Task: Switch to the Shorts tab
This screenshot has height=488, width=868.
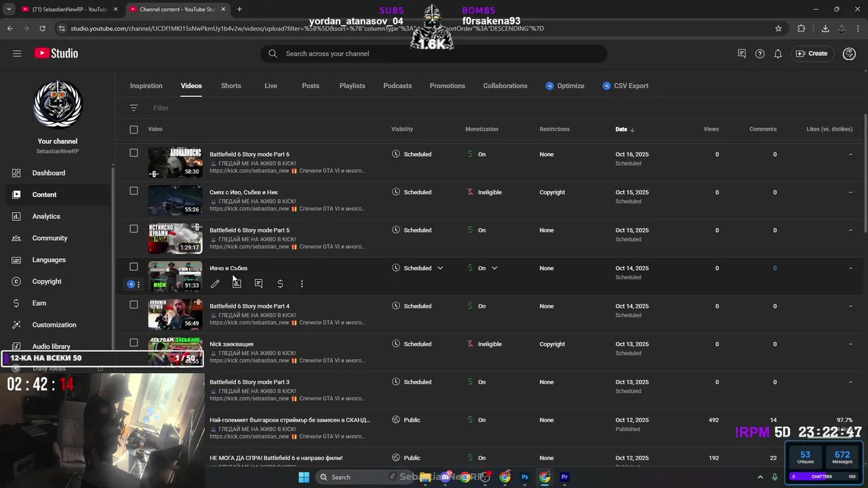Action: (x=231, y=86)
